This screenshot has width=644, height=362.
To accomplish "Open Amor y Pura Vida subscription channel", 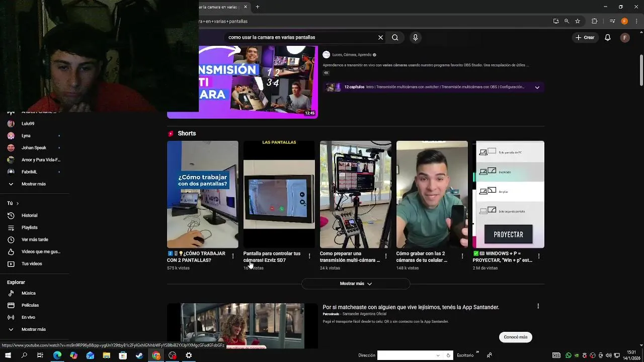I will 41,160.
